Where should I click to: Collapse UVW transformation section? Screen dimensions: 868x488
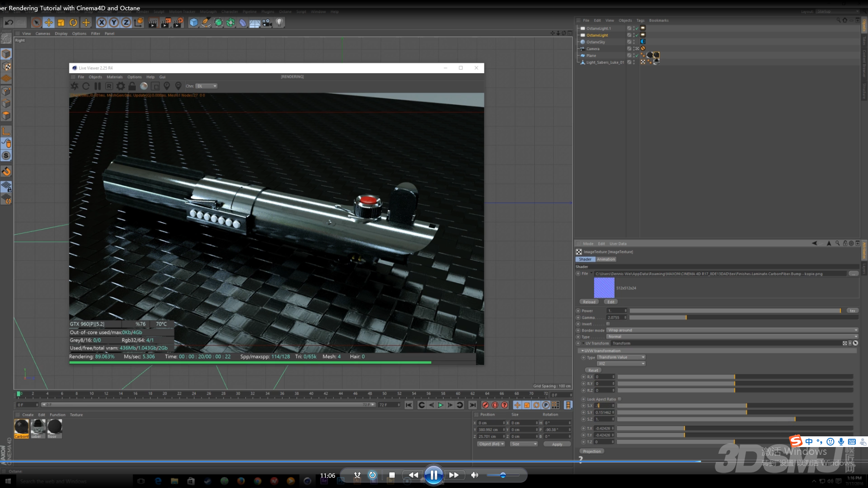[x=582, y=351]
